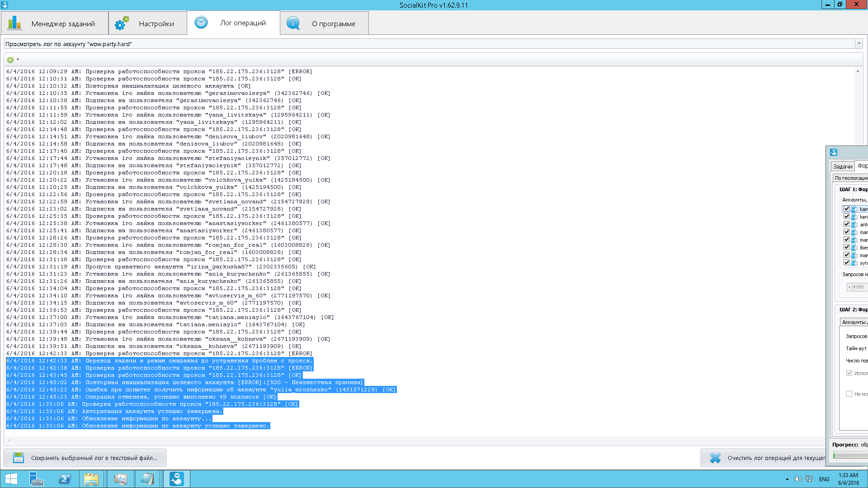868x488 pixels.
Task: Click the side window SocialKit title icon
Action: (834, 152)
